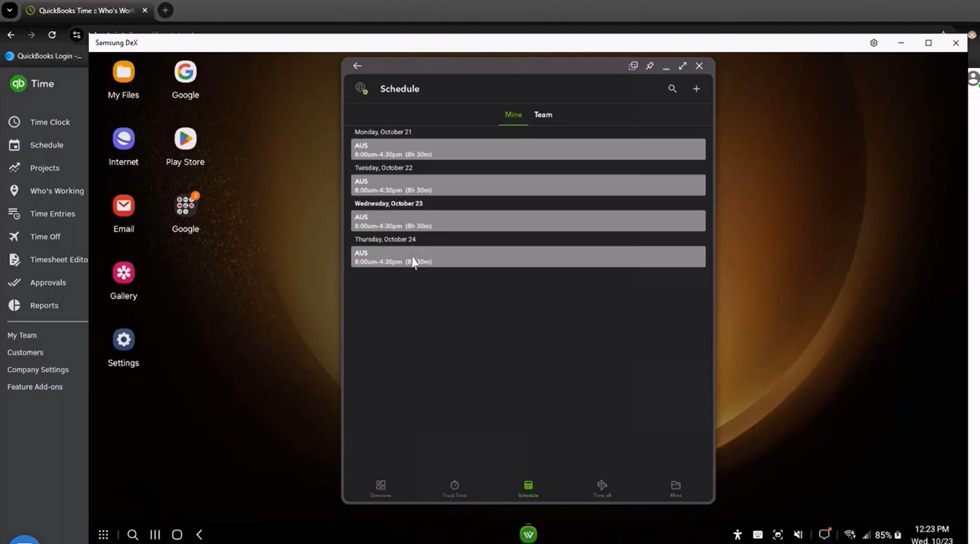Open the Play Store app
This screenshot has width=980, height=544.
pyautogui.click(x=185, y=139)
